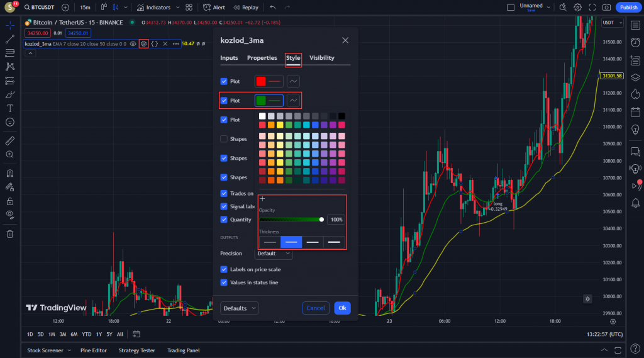Screen dimensions: 644x358
Task: Enter fullscreen chart mode
Action: (592, 8)
